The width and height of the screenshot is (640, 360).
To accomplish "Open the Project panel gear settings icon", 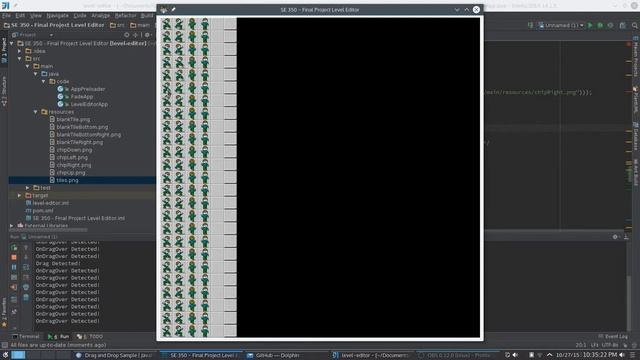I will coord(147,35).
